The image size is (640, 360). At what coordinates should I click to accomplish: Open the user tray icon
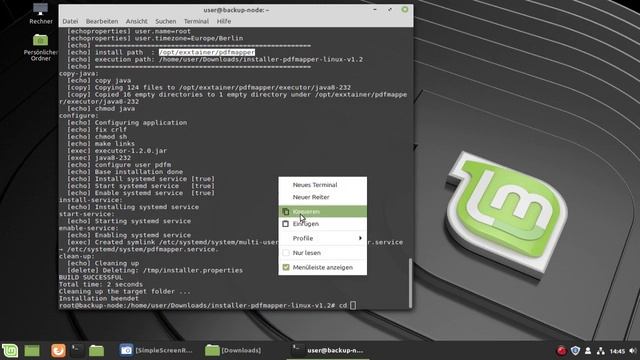(x=588, y=351)
